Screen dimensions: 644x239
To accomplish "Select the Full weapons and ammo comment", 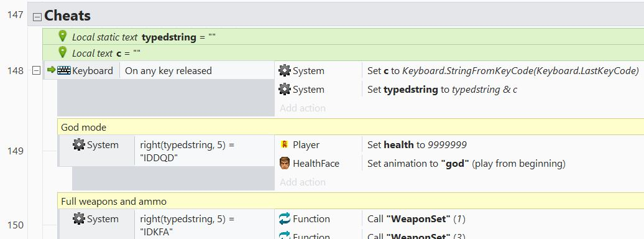I will [x=351, y=201].
